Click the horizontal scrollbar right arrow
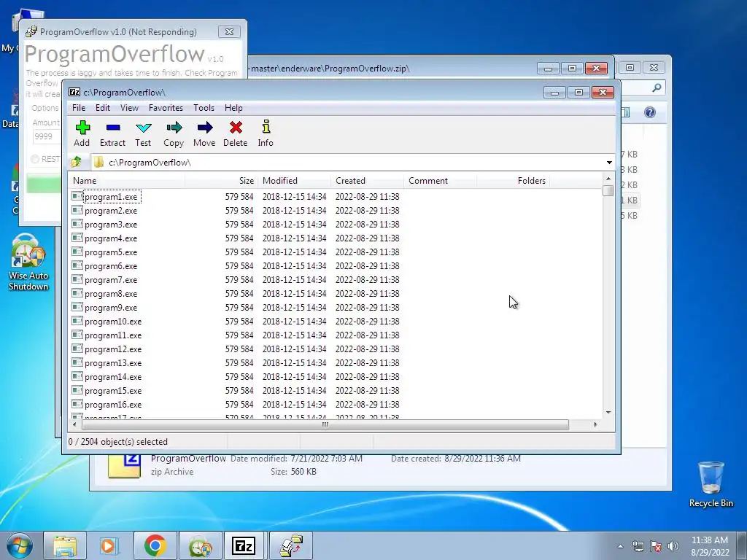This screenshot has height=560, width=747. point(595,424)
